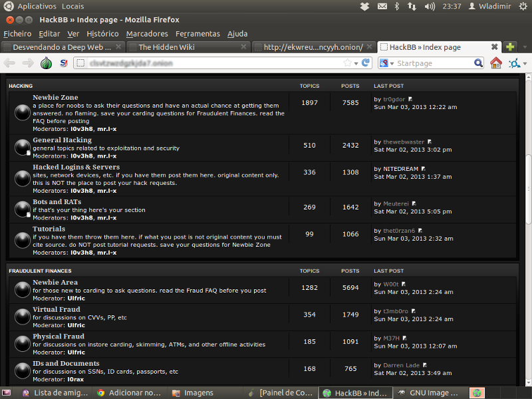This screenshot has width=532, height=399.
Task: Click the 23:37 clock in top panel
Action: (452, 6)
